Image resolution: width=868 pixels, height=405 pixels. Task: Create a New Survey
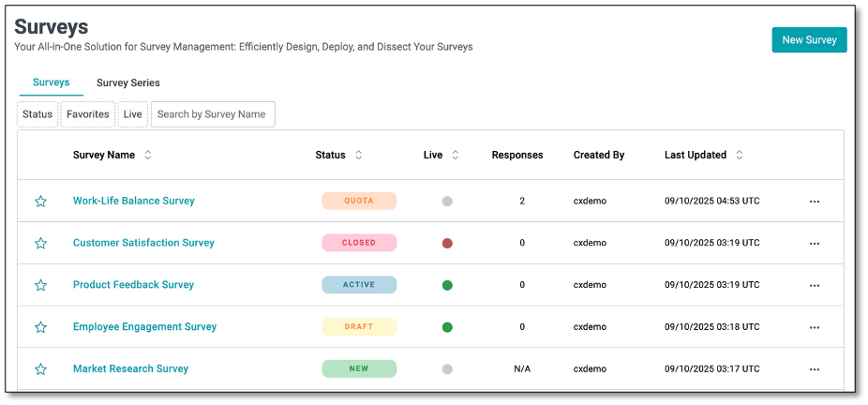coord(809,39)
